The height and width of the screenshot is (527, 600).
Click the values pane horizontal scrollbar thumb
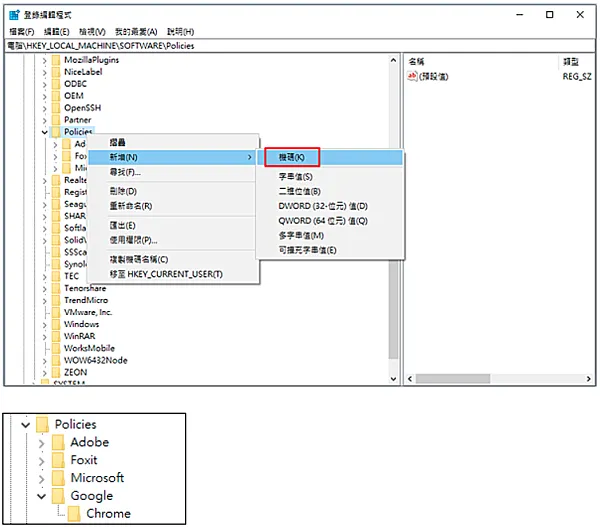(453, 379)
